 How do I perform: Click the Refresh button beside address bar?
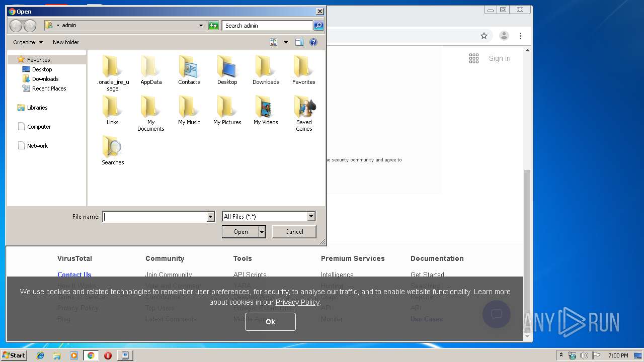click(x=213, y=26)
